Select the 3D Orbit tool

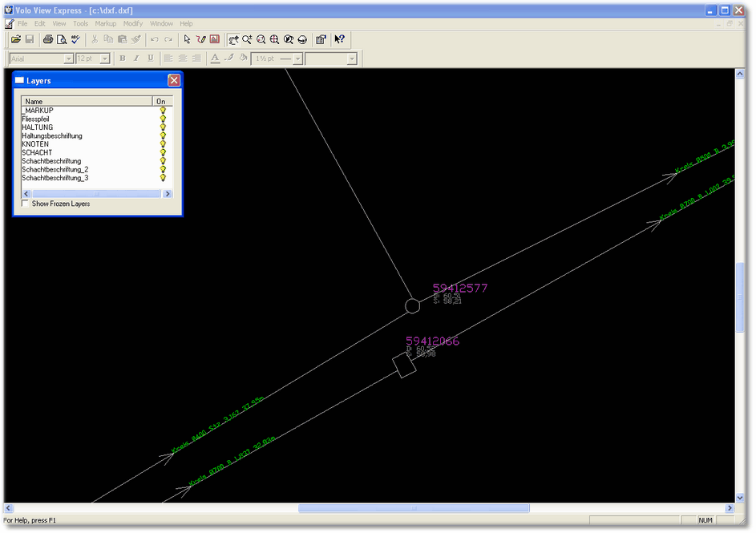coord(302,39)
